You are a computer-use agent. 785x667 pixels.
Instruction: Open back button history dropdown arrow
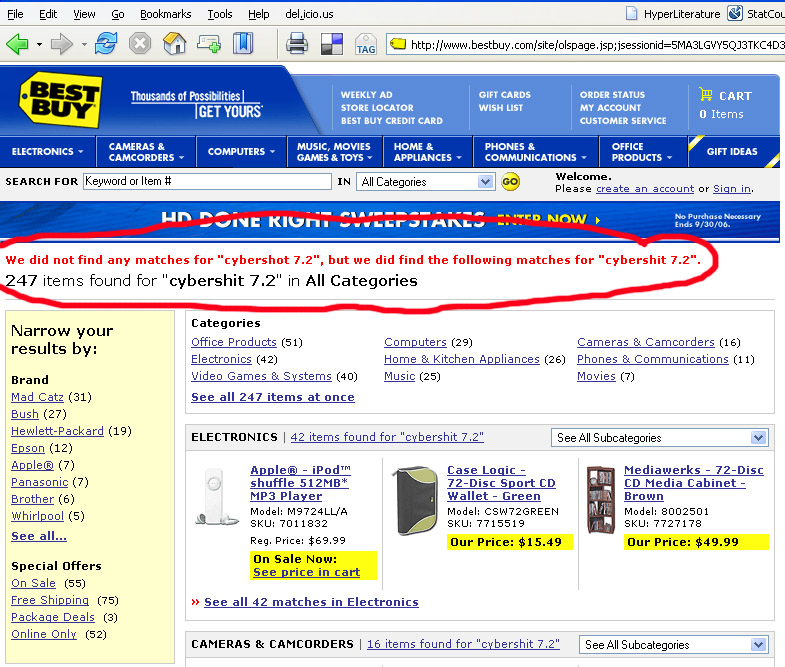click(39, 45)
